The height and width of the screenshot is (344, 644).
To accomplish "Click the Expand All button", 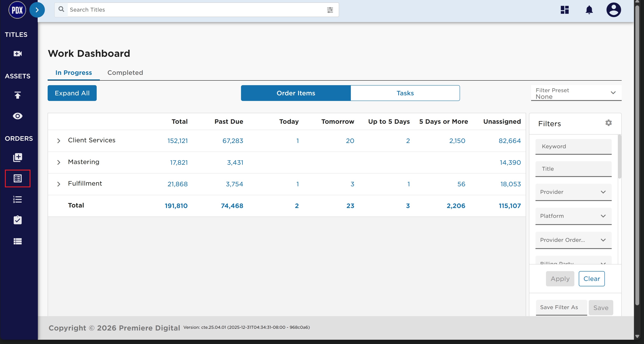I will pos(72,93).
